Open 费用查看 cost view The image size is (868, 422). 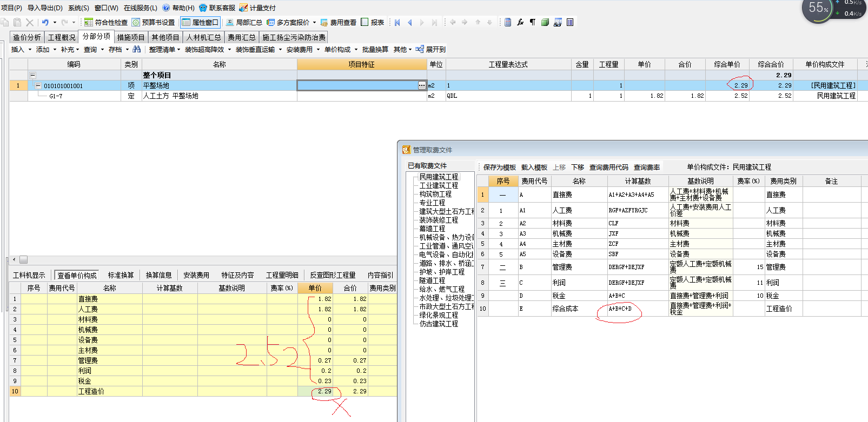click(339, 22)
